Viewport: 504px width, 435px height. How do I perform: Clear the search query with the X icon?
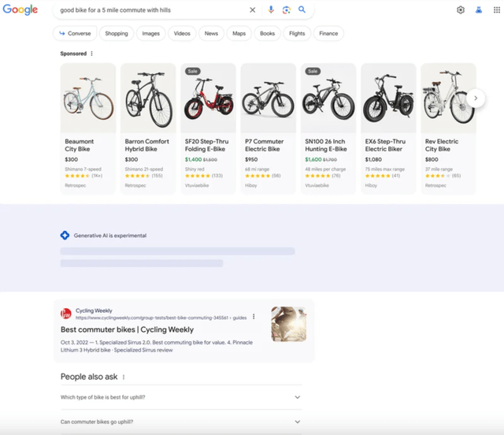(253, 10)
